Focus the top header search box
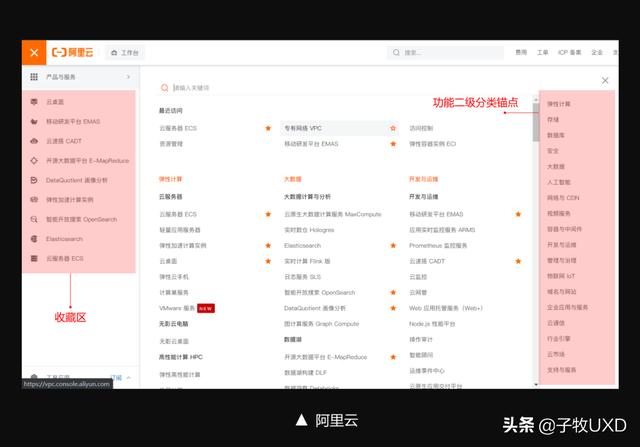640x447 pixels. tap(445, 53)
